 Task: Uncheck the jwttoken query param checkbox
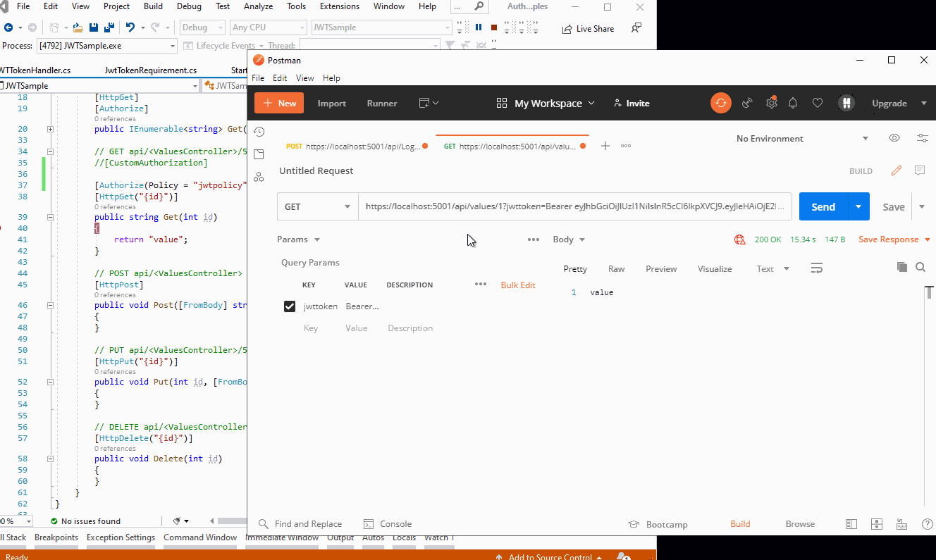pos(289,306)
